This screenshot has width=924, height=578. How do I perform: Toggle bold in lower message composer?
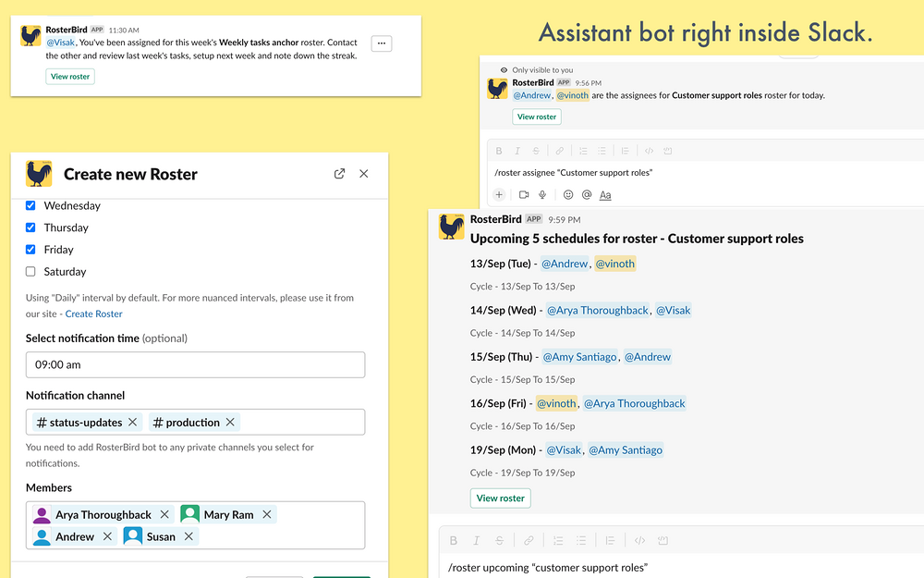(x=453, y=540)
